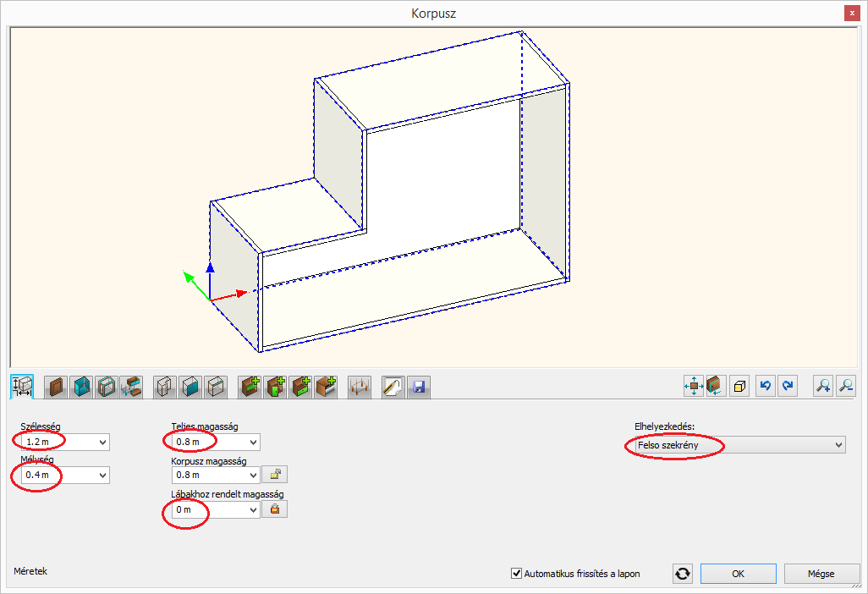The width and height of the screenshot is (868, 594).
Task: Add shelf cabinet with green plus icon
Action: coord(250,387)
